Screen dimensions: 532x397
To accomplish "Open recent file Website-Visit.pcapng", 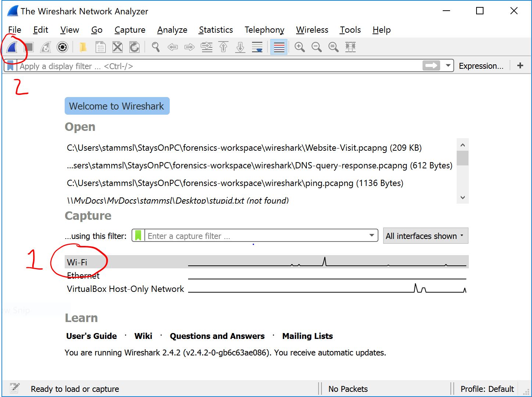I will [x=244, y=148].
